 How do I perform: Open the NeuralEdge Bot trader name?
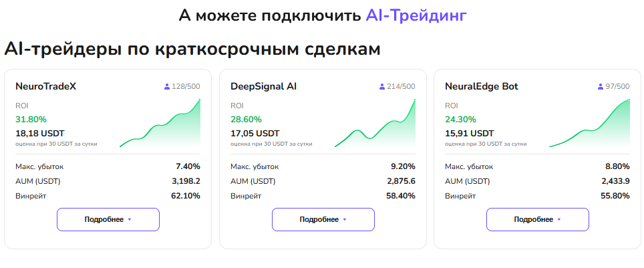[481, 86]
